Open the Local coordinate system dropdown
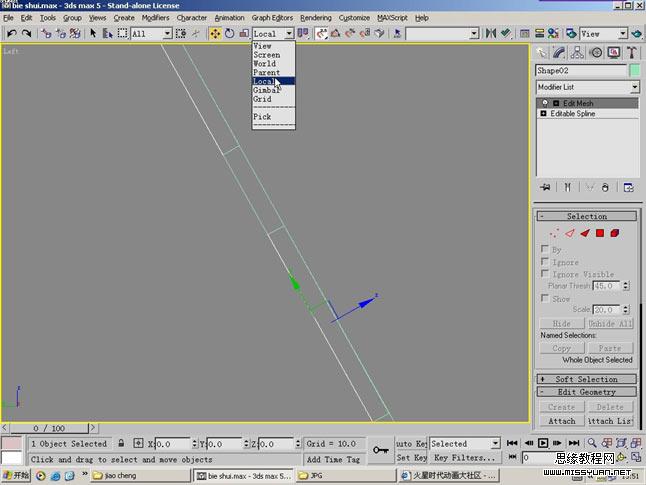 [273, 33]
